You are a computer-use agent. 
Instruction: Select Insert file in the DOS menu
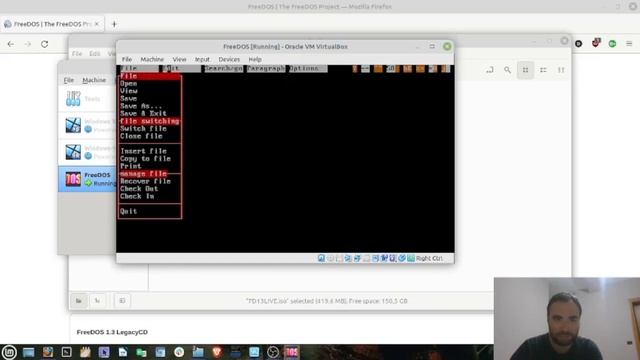[143, 151]
